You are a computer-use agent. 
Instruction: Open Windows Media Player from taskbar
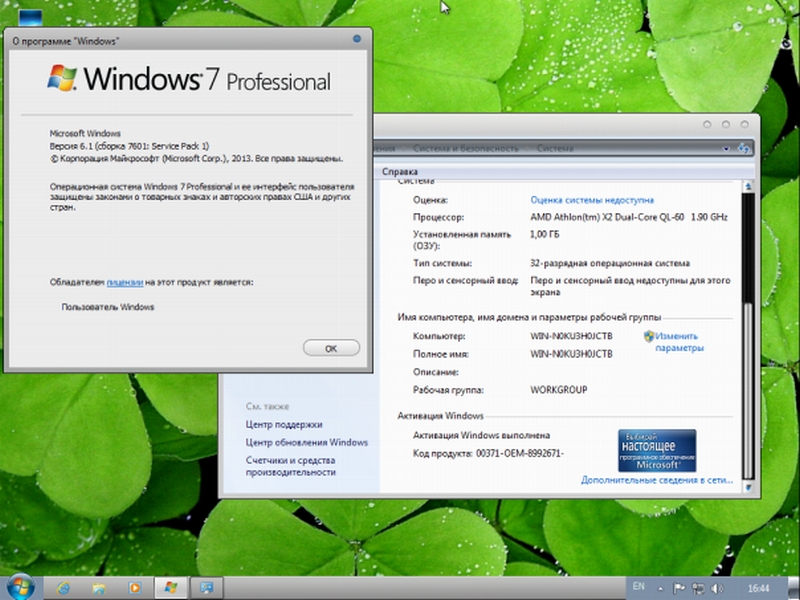pos(133,587)
